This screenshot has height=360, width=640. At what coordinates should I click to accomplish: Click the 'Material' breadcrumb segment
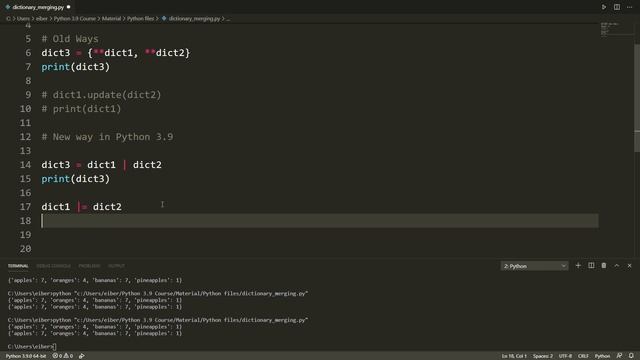(111, 19)
